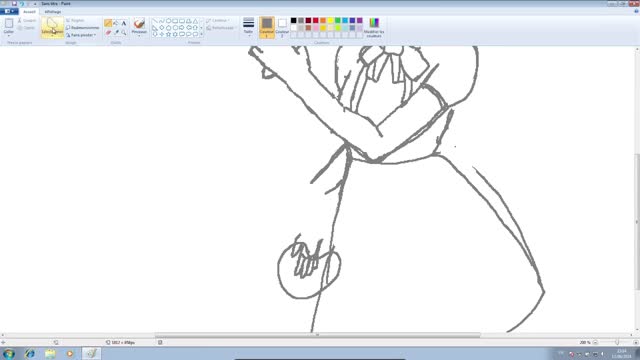Viewport: 640px width, 360px height.
Task: Select the Diamond shape
Action: pos(162,28)
